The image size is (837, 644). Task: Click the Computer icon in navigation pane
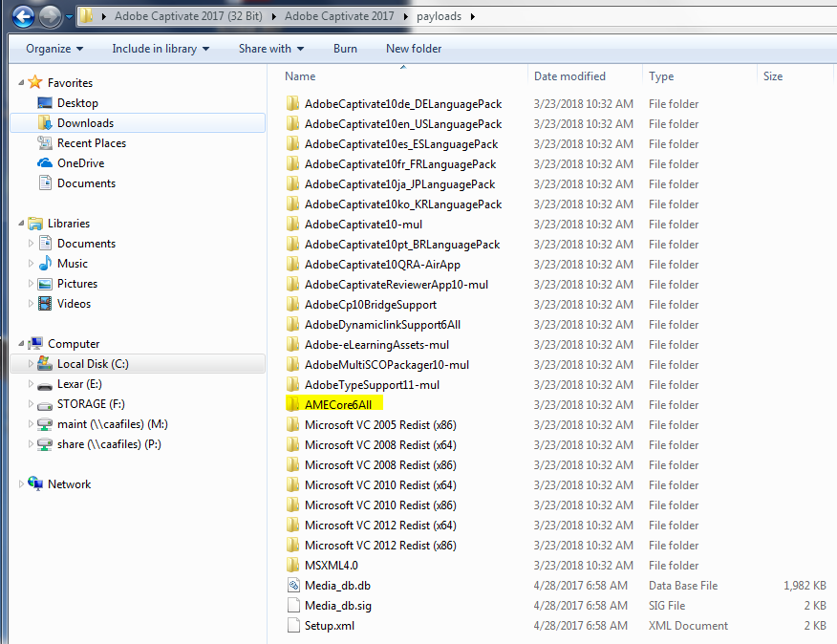(x=35, y=343)
